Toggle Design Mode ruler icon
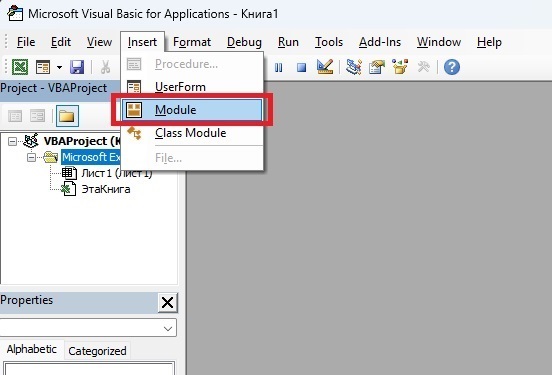 [x=325, y=67]
